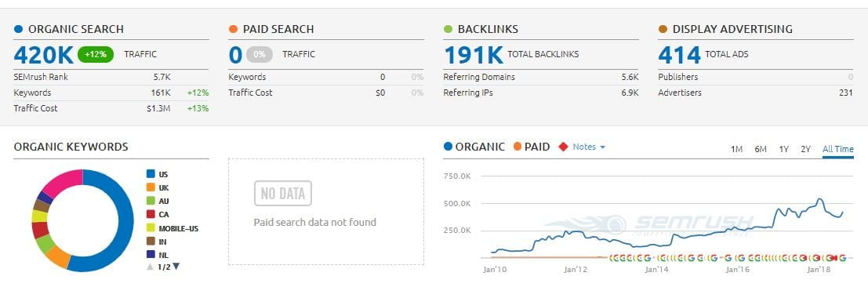The height and width of the screenshot is (298, 868).
Task: Select the 6M time range
Action: click(x=761, y=149)
